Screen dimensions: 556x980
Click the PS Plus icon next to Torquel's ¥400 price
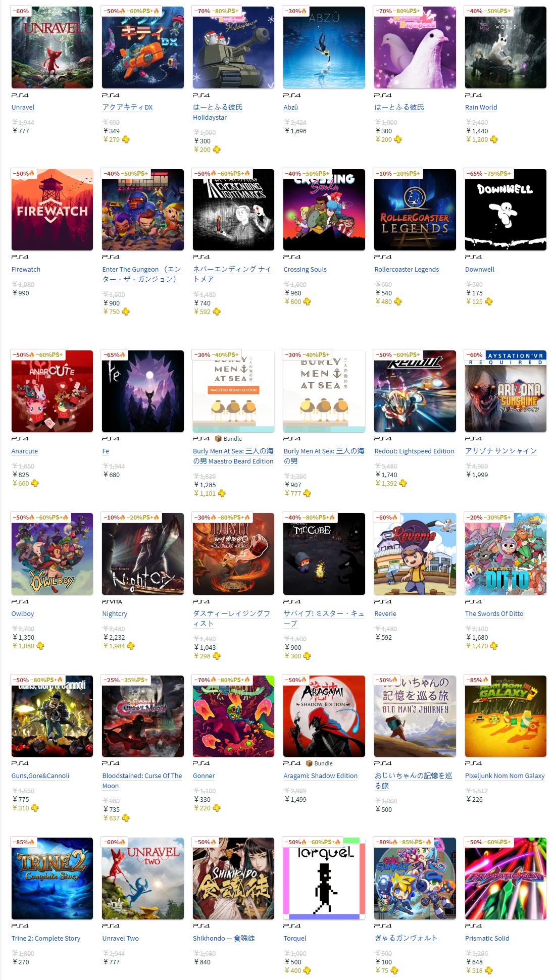tap(307, 970)
